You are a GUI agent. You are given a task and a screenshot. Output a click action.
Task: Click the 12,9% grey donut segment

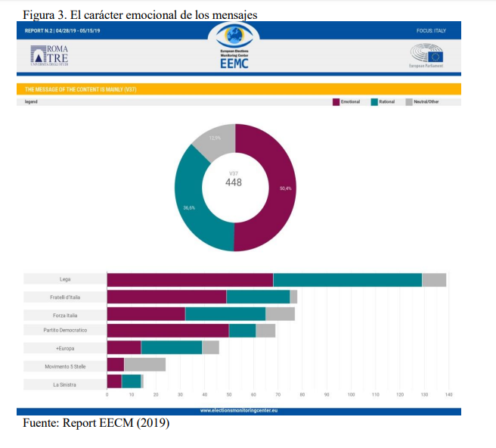[x=214, y=138]
